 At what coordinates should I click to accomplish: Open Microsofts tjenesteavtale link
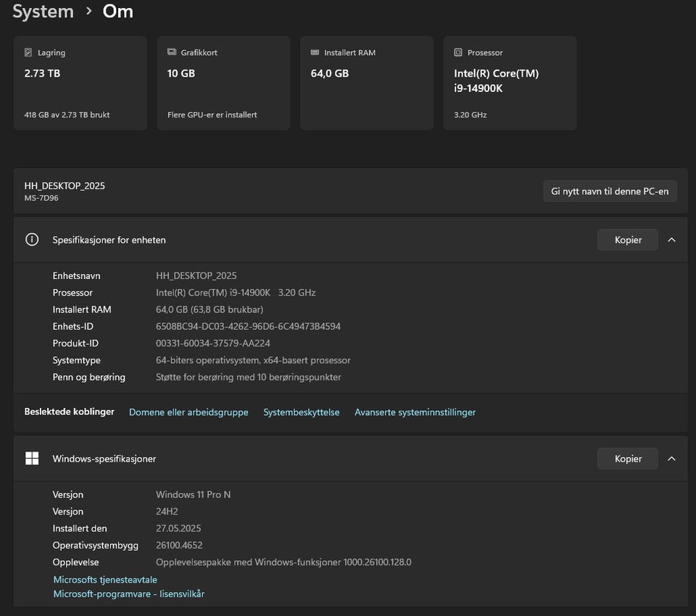click(105, 580)
